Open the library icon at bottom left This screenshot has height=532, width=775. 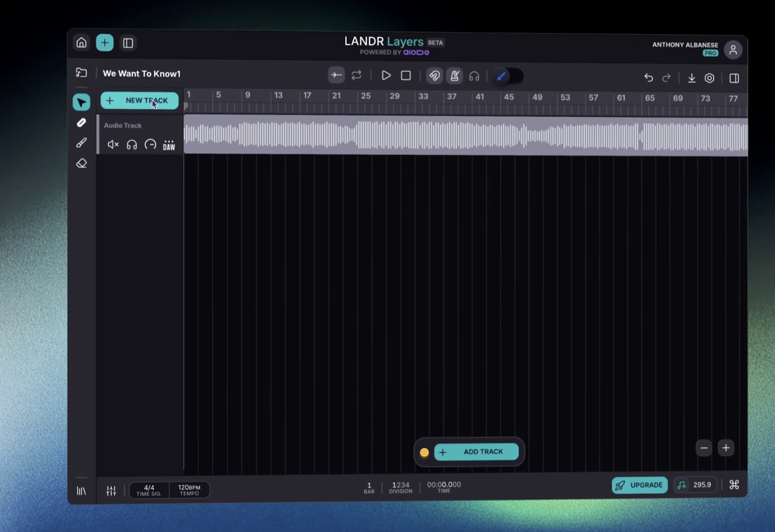(x=81, y=491)
